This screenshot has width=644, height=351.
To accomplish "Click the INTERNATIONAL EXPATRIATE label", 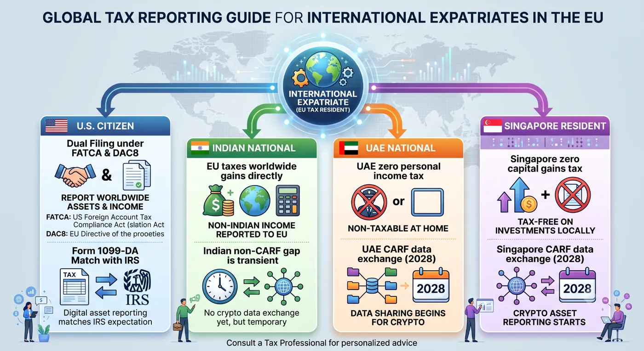I will pyautogui.click(x=322, y=98).
